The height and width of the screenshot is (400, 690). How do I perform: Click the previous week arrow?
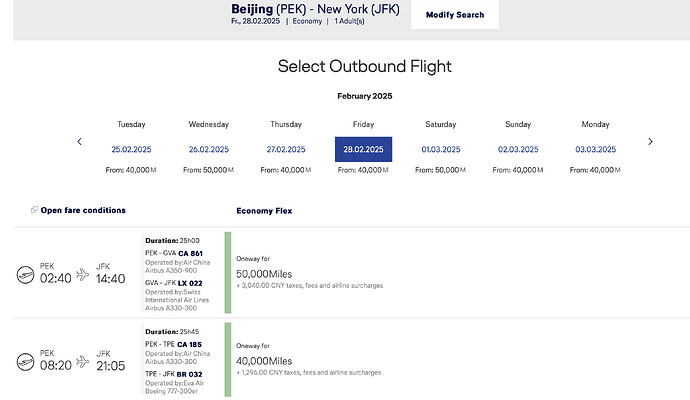tap(80, 142)
